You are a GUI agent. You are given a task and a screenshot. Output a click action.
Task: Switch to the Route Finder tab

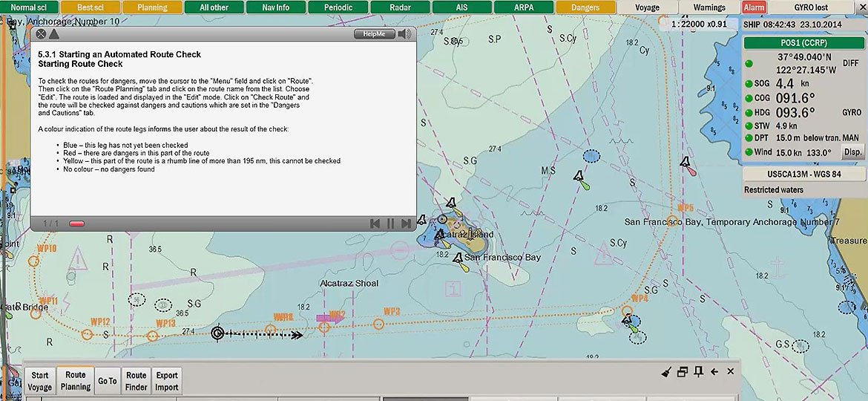[x=136, y=381]
